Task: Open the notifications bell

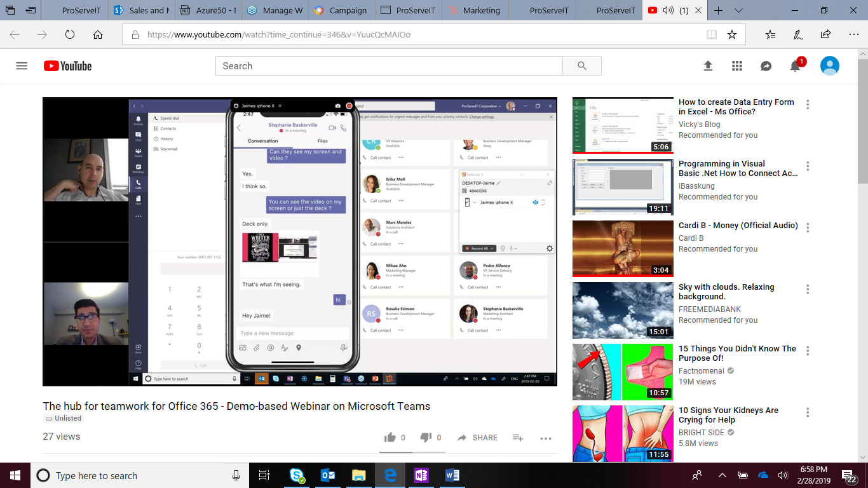Action: [x=795, y=65]
